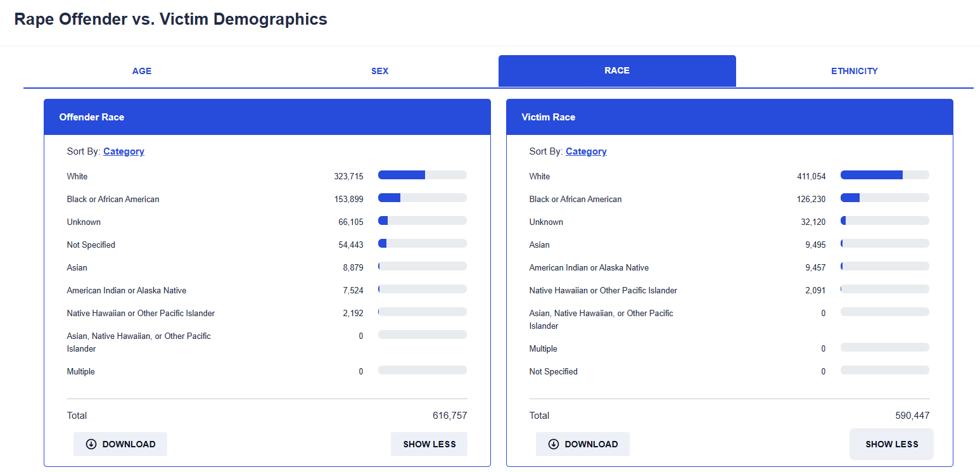View the ETHNICITY tab
Image resolution: width=980 pixels, height=472 pixels.
855,71
